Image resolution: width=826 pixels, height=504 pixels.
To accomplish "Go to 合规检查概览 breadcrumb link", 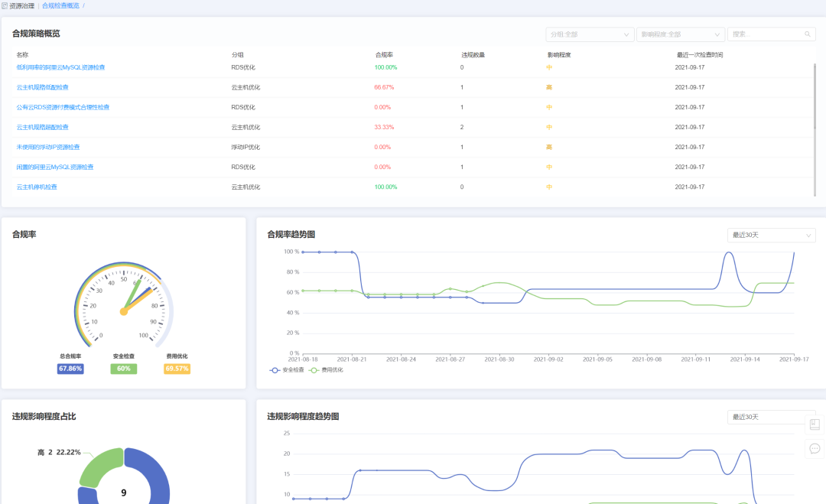I will pos(60,6).
